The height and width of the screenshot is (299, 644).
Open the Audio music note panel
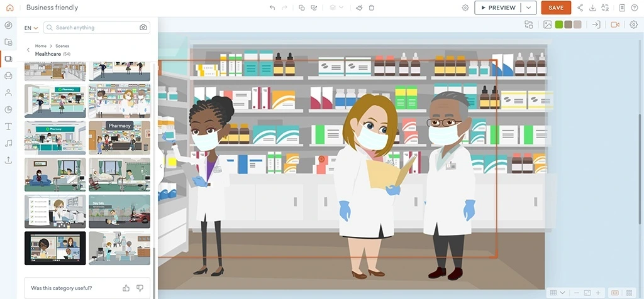8,143
